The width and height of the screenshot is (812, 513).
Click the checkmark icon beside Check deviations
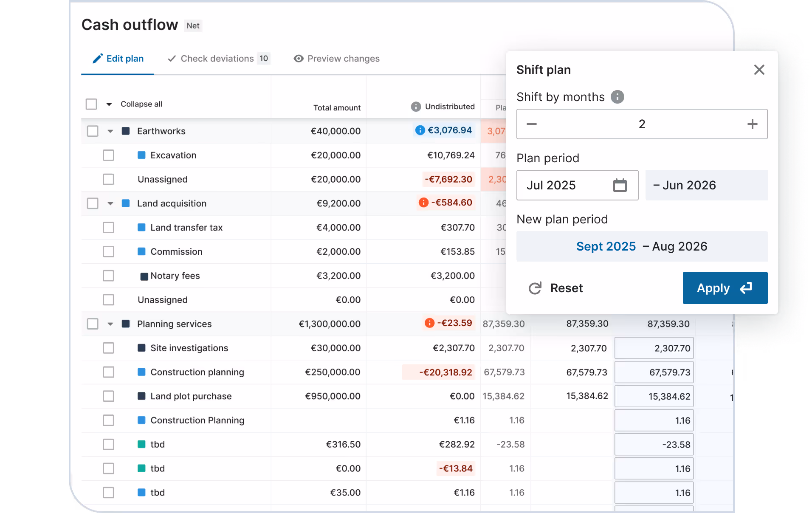[172, 59]
